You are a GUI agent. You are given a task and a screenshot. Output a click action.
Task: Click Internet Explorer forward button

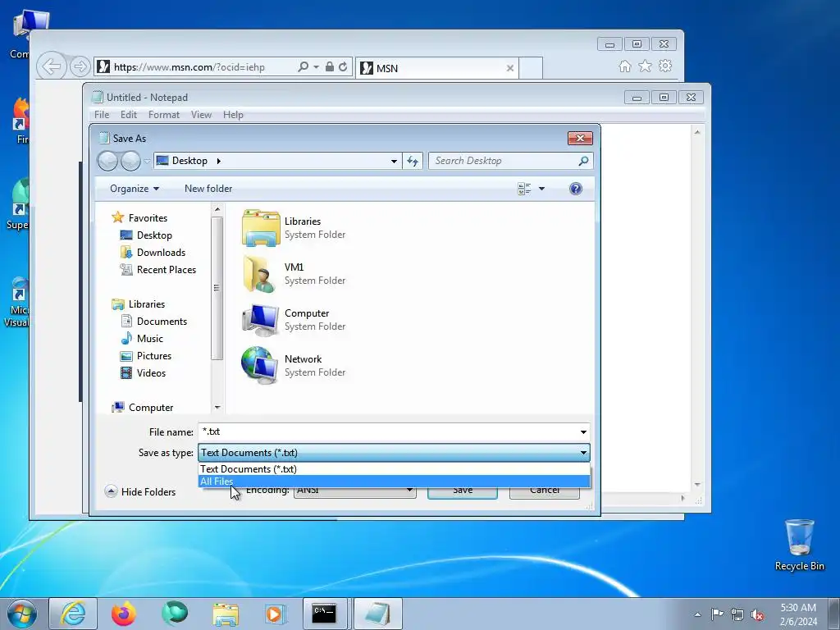coord(80,66)
